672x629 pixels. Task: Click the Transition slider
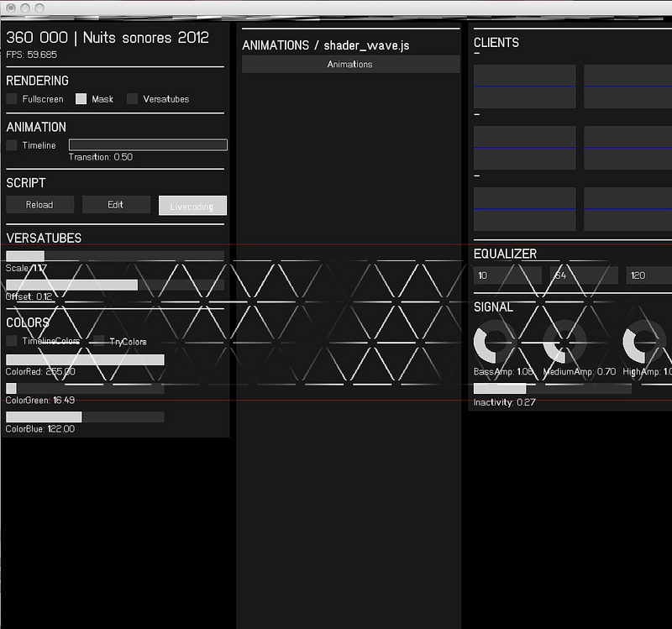(x=148, y=144)
